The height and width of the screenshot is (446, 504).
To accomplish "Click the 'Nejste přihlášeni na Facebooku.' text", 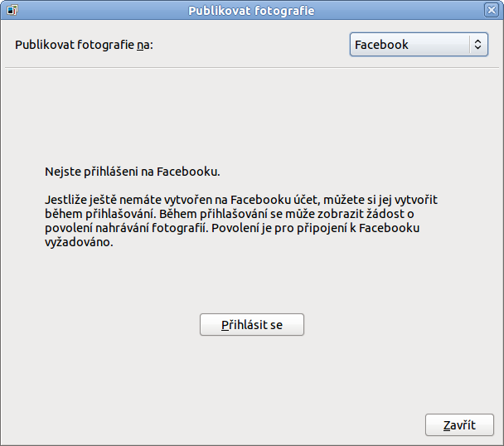I will tap(133, 172).
